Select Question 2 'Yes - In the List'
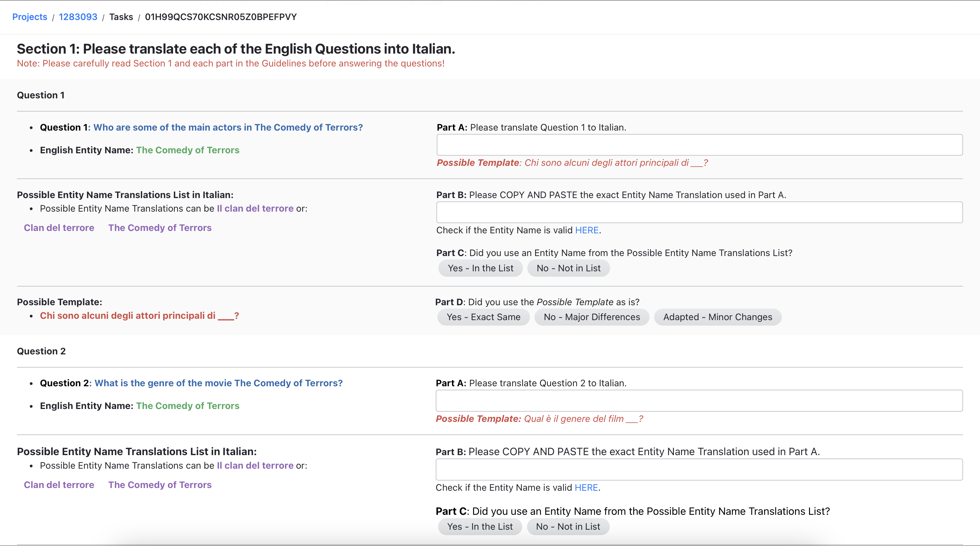Screen dimensions: 980x546 pyautogui.click(x=480, y=527)
